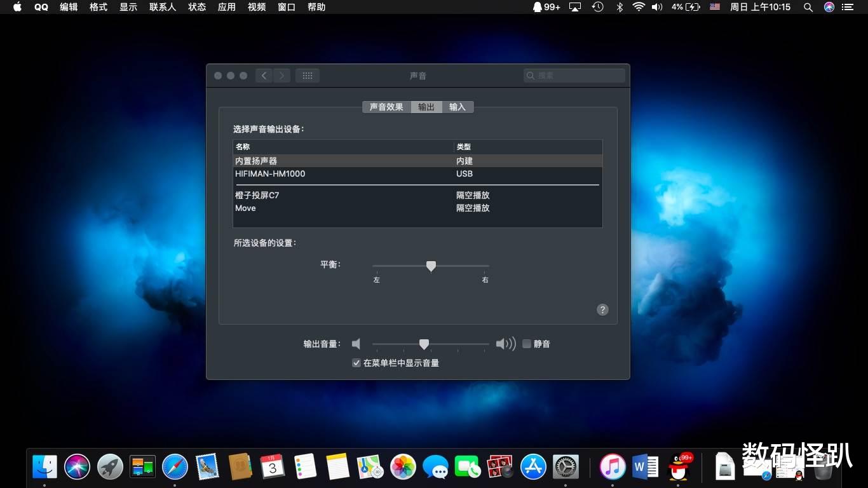Click the help question mark button
Screen dimensions: 868x488
coord(602,309)
